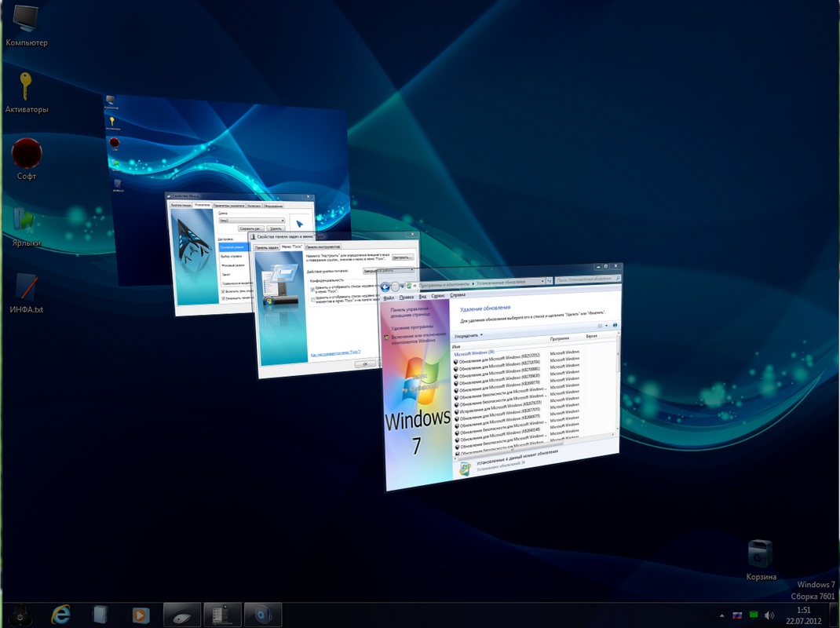Open the pointer scheme dropdown in mouse properties
The image size is (840, 628).
(251, 221)
